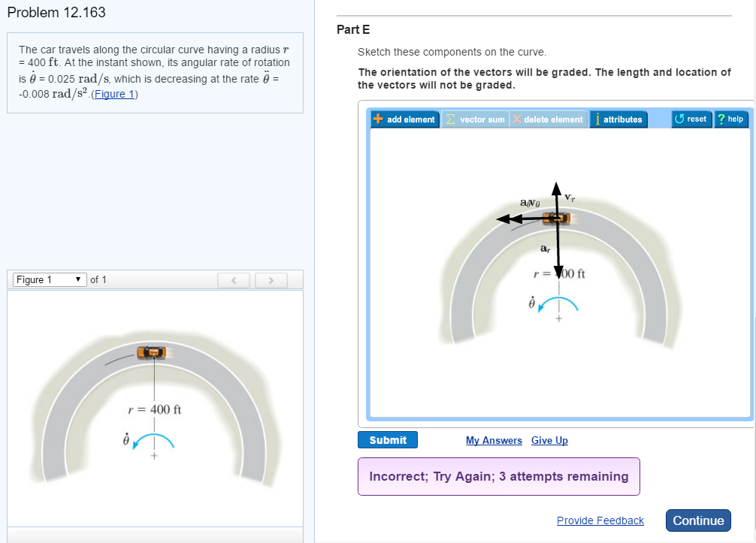Open the Figure 1 selector dropdown
This screenshot has width=756, height=543.
click(x=49, y=279)
